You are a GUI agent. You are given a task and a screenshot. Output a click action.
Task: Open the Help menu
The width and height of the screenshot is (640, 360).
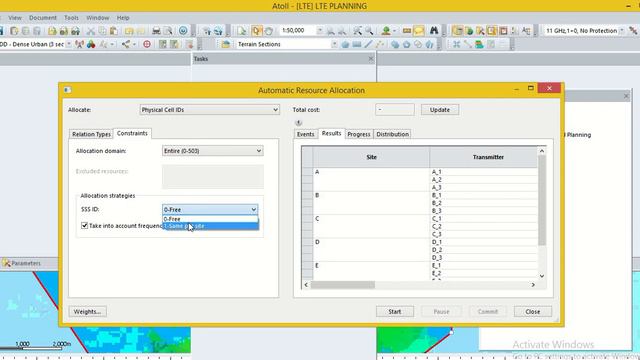point(123,18)
